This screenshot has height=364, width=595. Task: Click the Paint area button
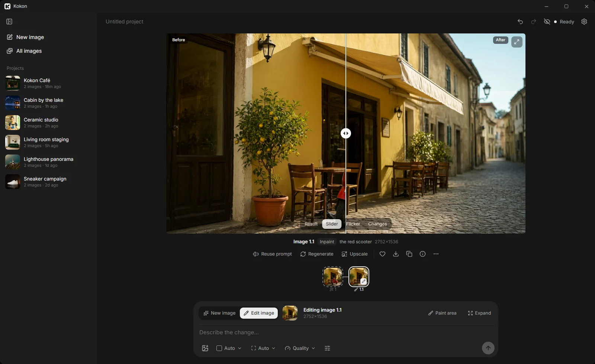[x=442, y=313]
